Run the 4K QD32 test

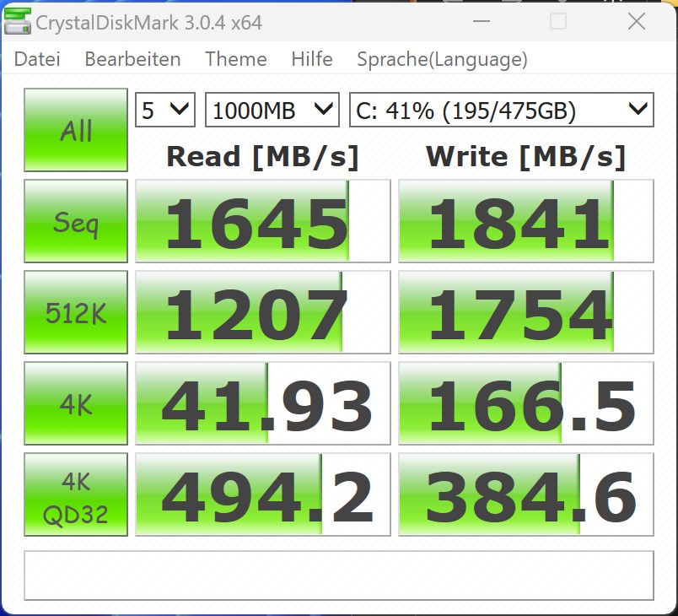[76, 495]
